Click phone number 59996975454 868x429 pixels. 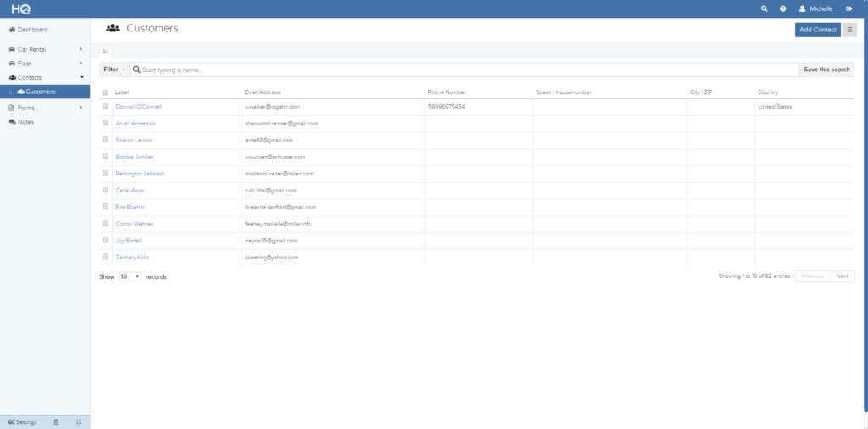tap(446, 107)
